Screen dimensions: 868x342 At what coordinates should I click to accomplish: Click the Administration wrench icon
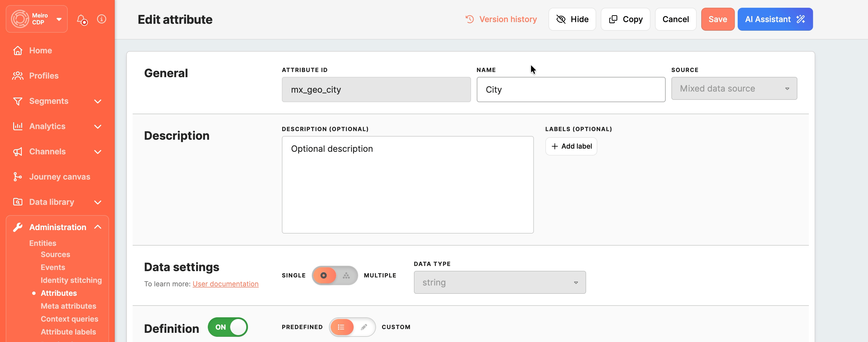(x=18, y=227)
